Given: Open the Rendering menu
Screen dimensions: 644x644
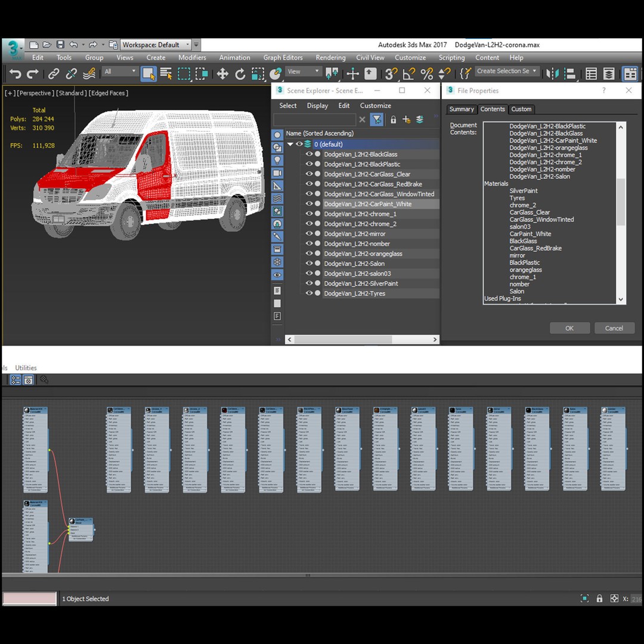Looking at the screenshot, I should [330, 57].
